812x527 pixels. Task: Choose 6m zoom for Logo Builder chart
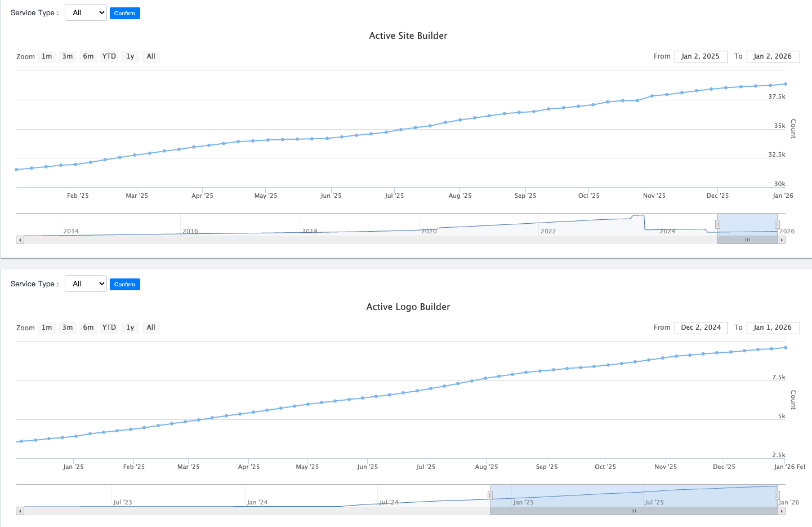(88, 327)
